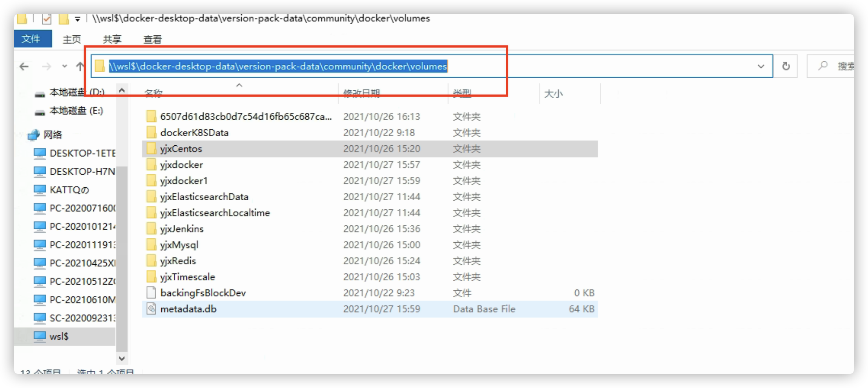Click the back navigation arrow
The width and height of the screenshot is (868, 388).
24,66
